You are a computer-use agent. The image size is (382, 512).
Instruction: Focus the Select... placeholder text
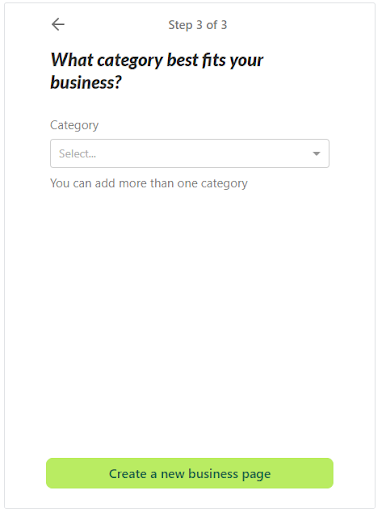pos(77,154)
